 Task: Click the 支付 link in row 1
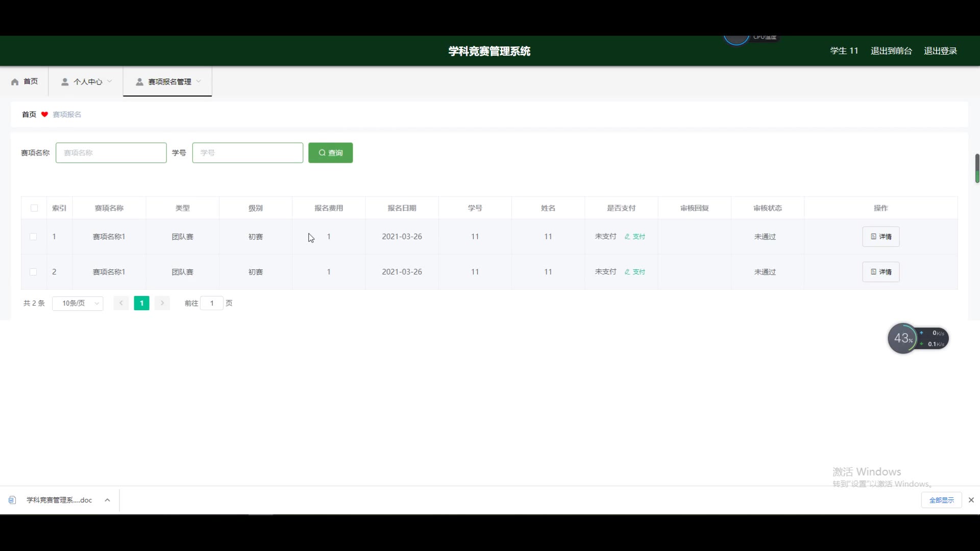click(635, 237)
